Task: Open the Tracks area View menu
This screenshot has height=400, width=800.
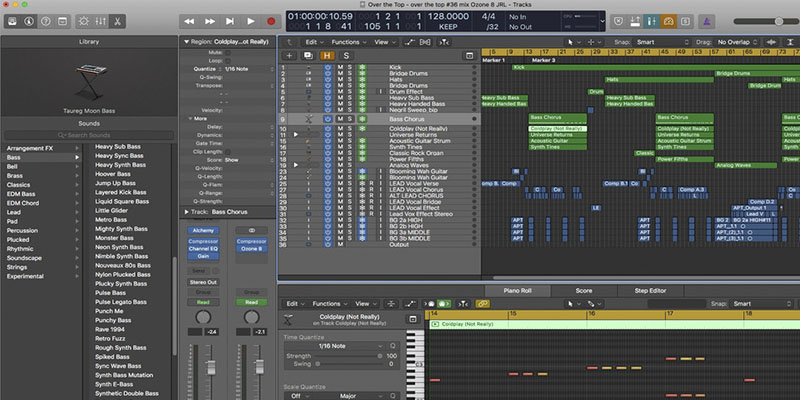Action: 384,42
